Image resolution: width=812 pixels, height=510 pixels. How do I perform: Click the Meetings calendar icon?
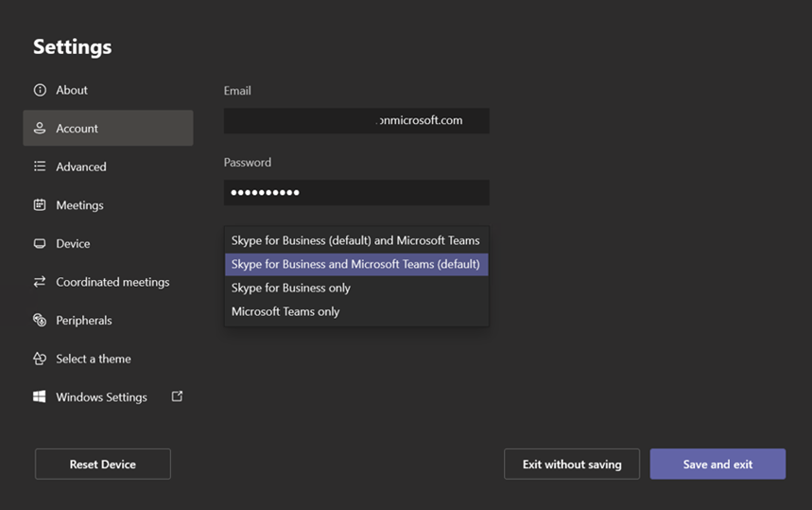pyautogui.click(x=40, y=204)
